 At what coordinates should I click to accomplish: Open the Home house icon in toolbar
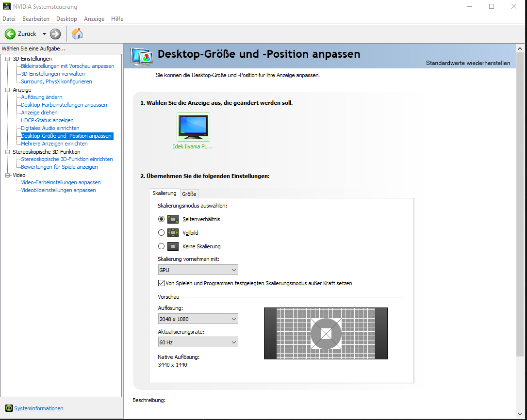(x=77, y=34)
